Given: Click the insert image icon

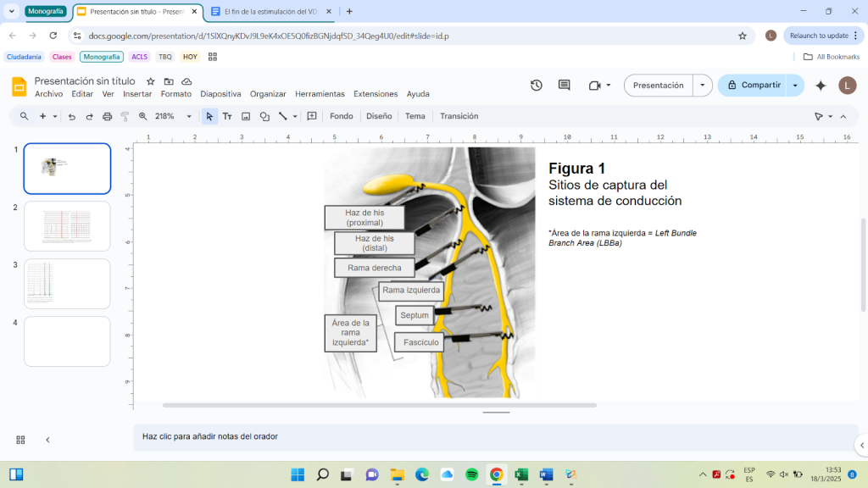Looking at the screenshot, I should coord(246,117).
